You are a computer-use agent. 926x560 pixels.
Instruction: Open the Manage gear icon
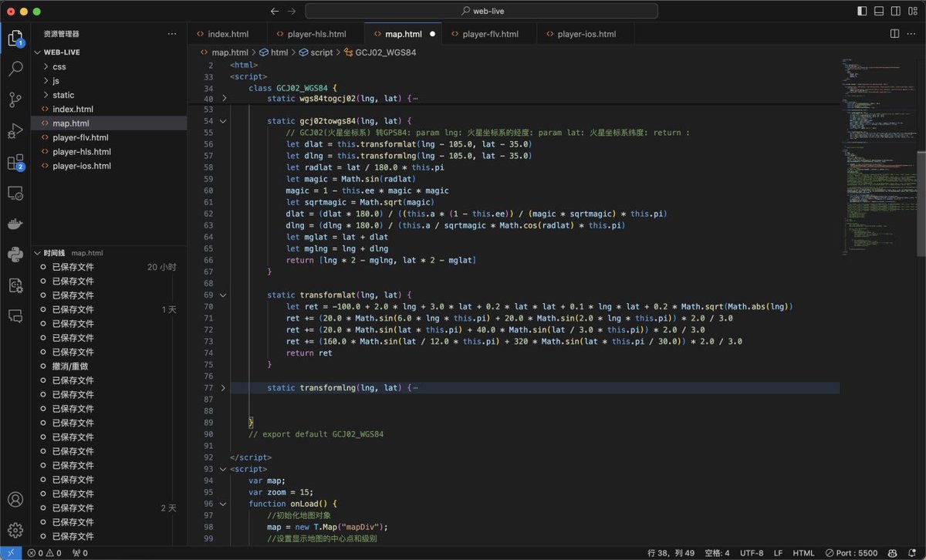point(15,531)
